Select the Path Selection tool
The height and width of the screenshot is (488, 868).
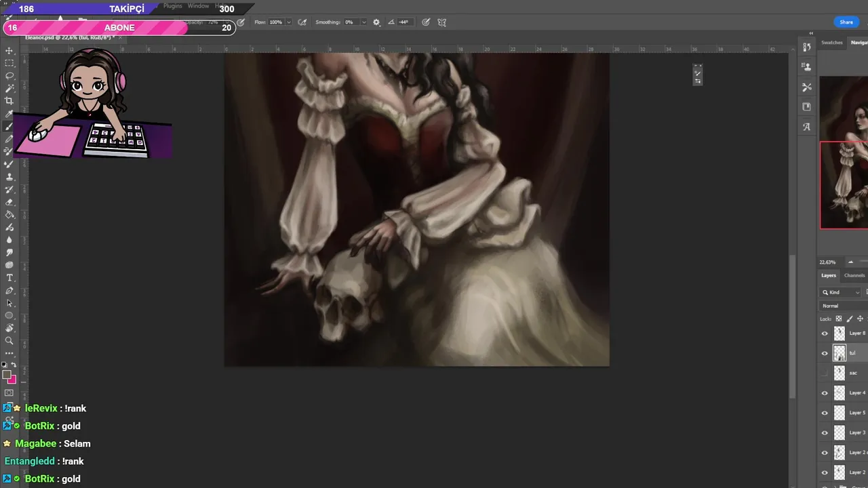click(9, 303)
